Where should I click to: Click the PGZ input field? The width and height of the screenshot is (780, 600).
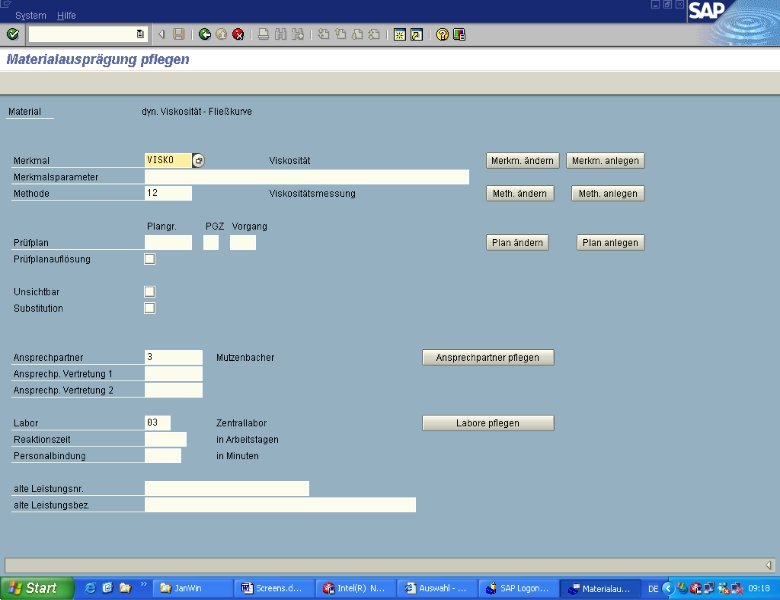coord(211,242)
